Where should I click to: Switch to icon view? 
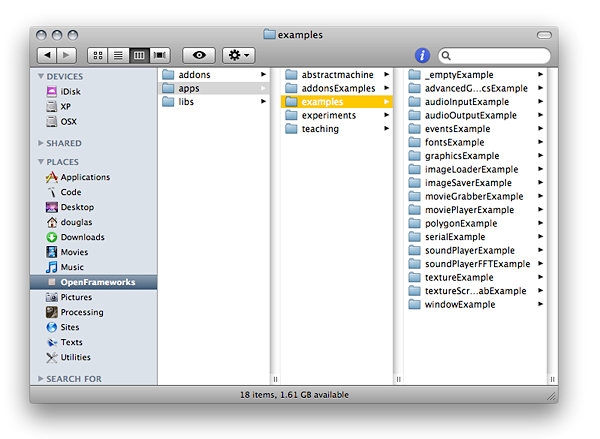[98, 55]
